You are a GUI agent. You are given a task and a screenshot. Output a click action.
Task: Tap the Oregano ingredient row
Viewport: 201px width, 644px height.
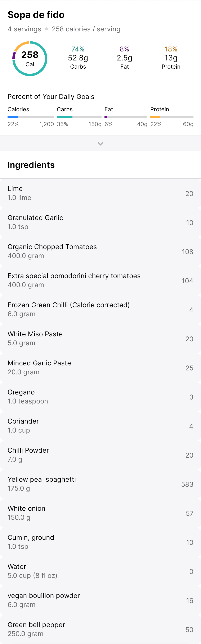pos(100,397)
